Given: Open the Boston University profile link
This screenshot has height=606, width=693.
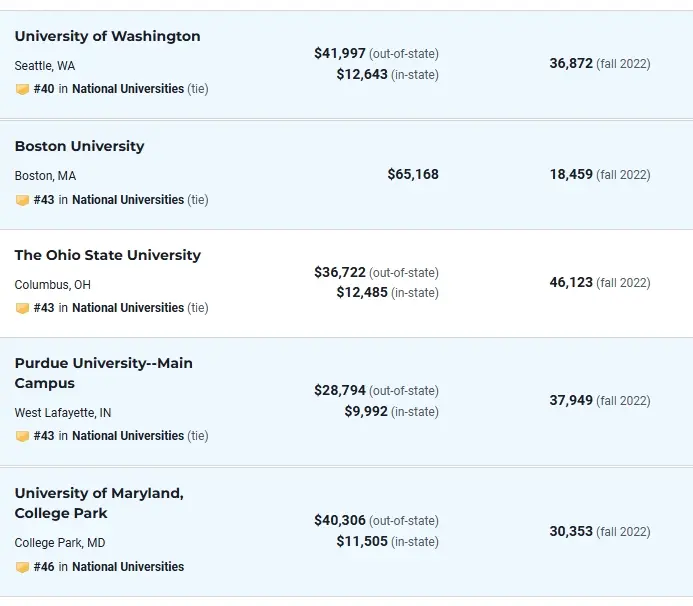Looking at the screenshot, I should click(x=79, y=146).
